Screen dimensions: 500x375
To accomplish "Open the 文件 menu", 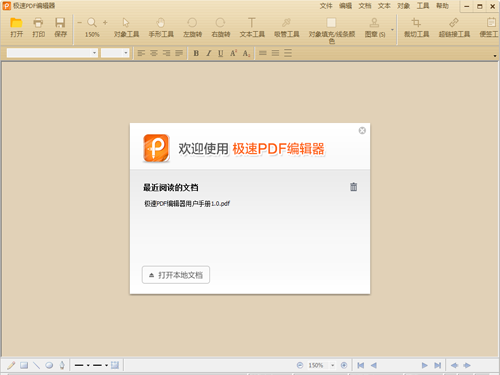I will tap(326, 6).
